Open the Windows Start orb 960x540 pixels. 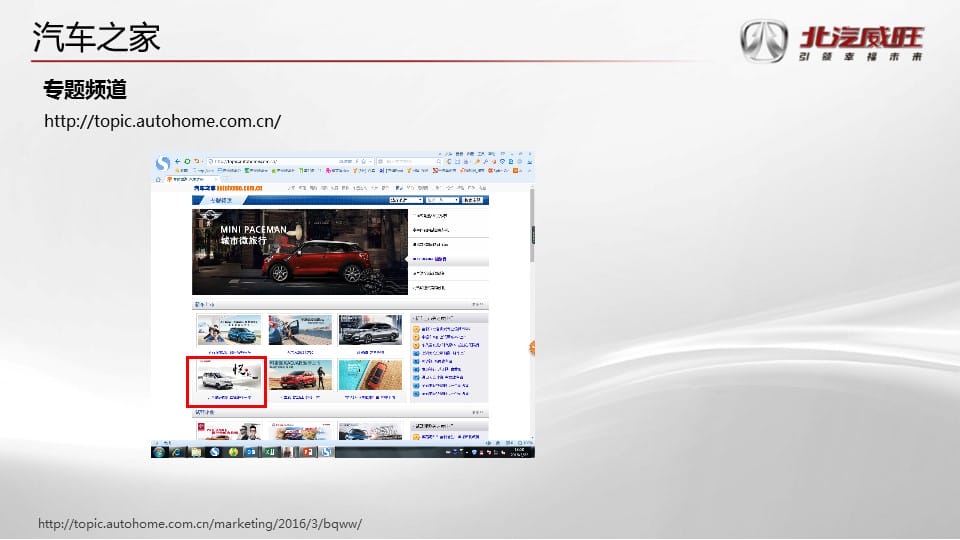pos(159,452)
